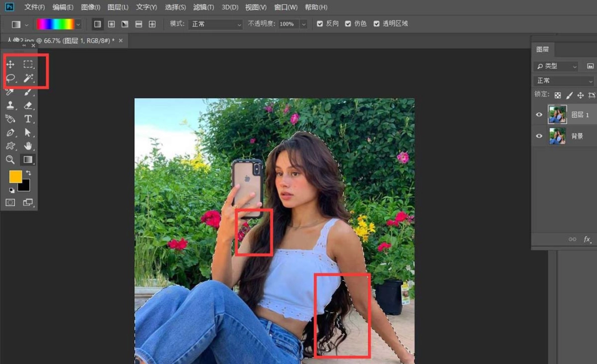Change the screen mode

coord(28,202)
